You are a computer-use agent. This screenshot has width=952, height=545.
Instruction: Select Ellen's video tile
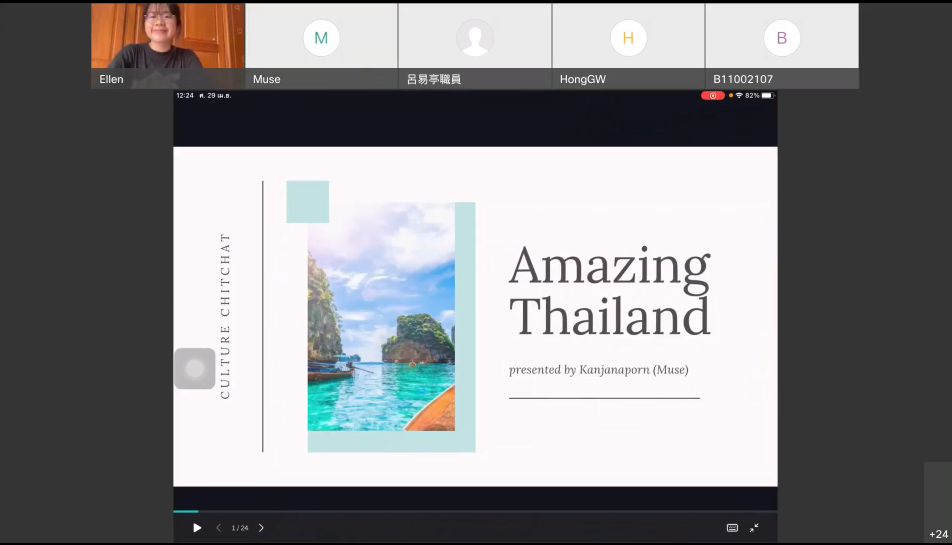(x=168, y=46)
